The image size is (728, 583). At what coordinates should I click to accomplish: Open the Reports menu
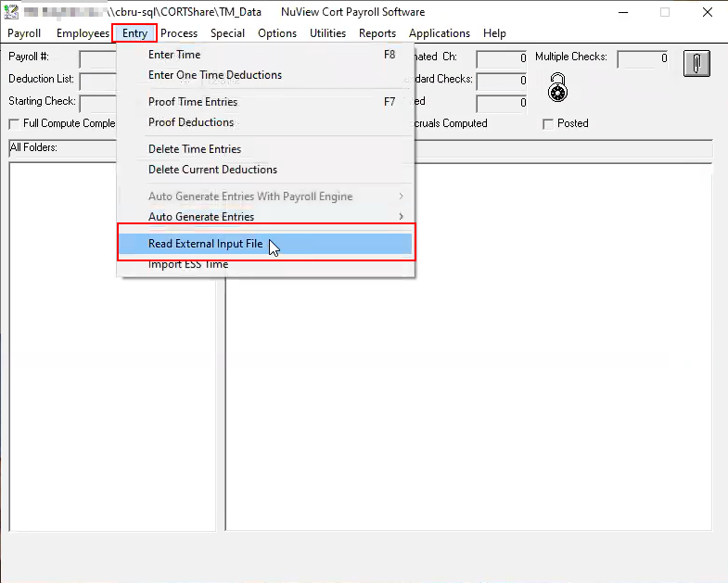[x=377, y=33]
